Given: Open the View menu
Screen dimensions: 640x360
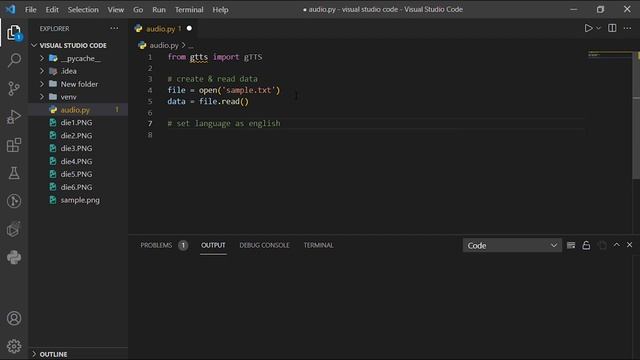Looking at the screenshot, I should [116, 9].
